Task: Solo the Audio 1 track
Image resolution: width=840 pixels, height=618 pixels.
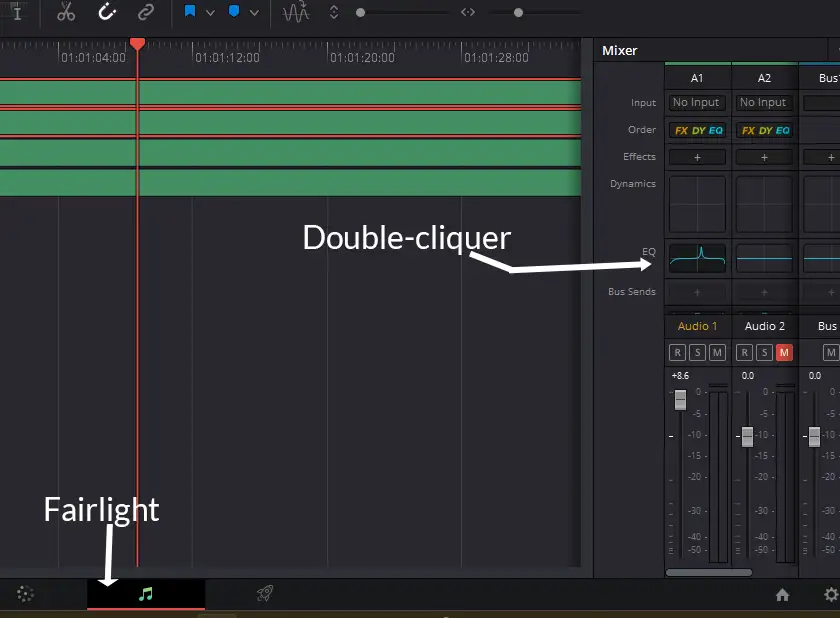Action: tap(697, 352)
